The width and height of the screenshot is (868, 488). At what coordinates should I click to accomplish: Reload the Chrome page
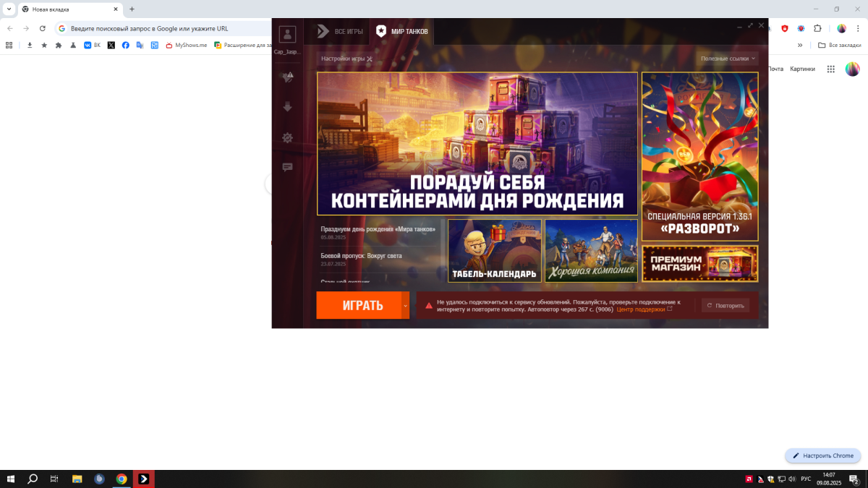pyautogui.click(x=43, y=28)
